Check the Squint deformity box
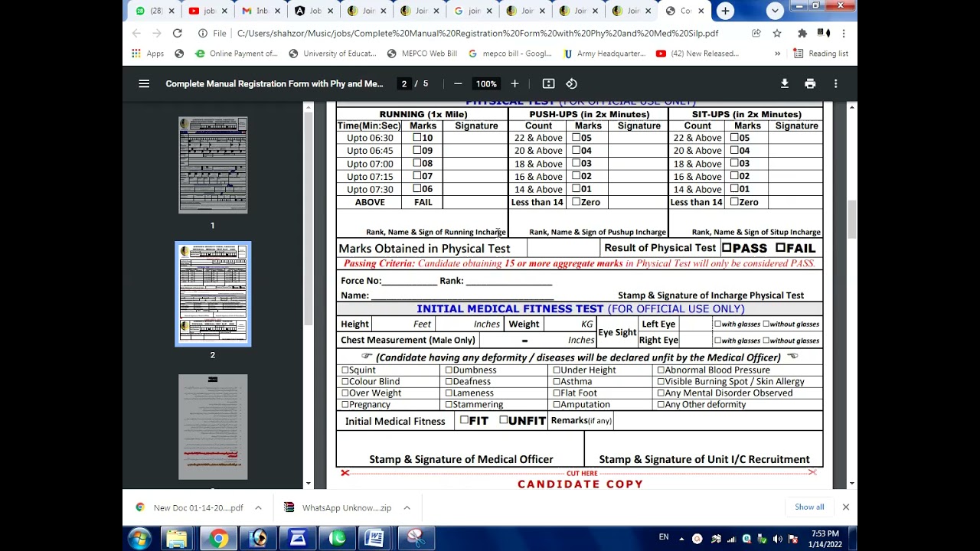This screenshot has height=551, width=980. tap(345, 370)
